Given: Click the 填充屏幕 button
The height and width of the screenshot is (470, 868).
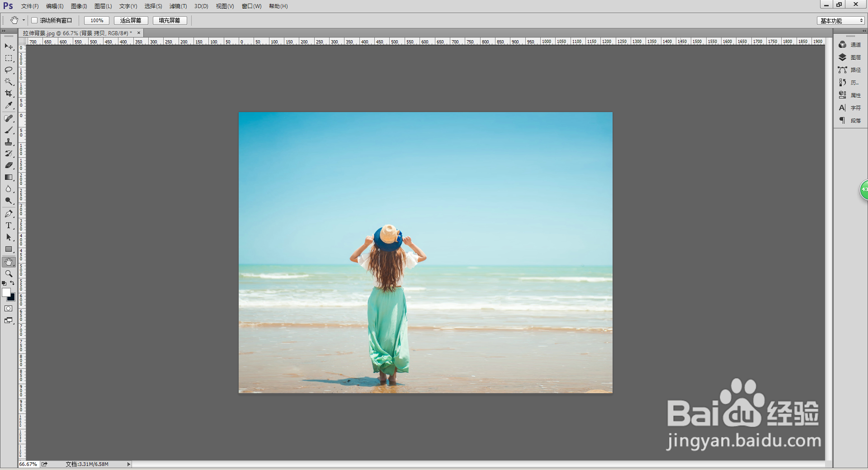Looking at the screenshot, I should pyautogui.click(x=170, y=20).
